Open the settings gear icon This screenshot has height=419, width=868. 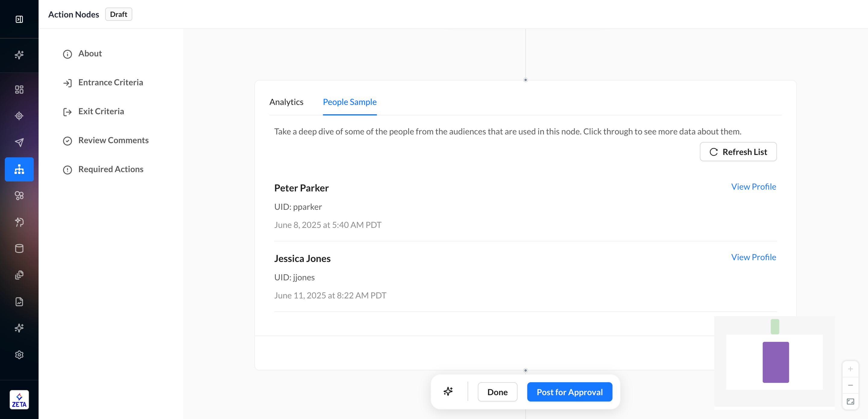(19, 354)
